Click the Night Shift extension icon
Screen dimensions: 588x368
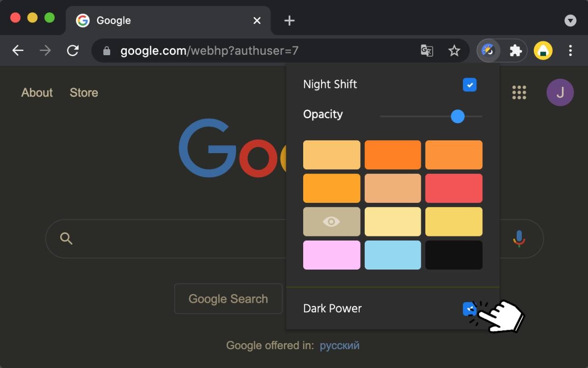click(488, 50)
